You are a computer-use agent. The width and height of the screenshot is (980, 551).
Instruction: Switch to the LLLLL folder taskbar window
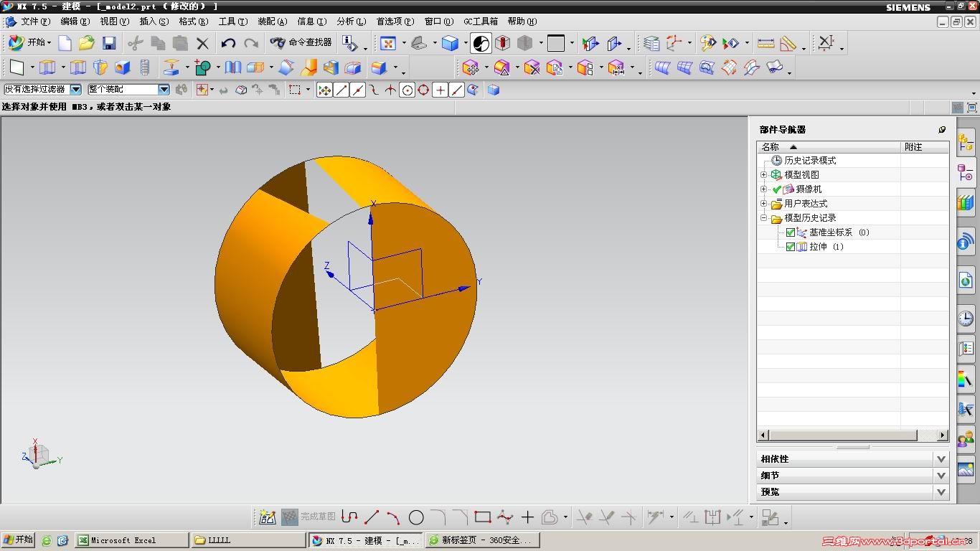(248, 540)
